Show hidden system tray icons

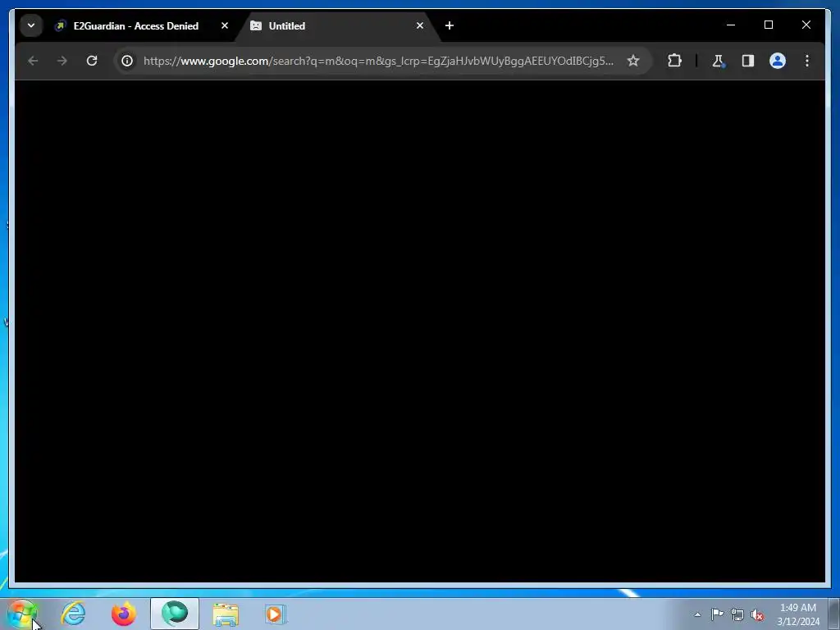click(697, 614)
